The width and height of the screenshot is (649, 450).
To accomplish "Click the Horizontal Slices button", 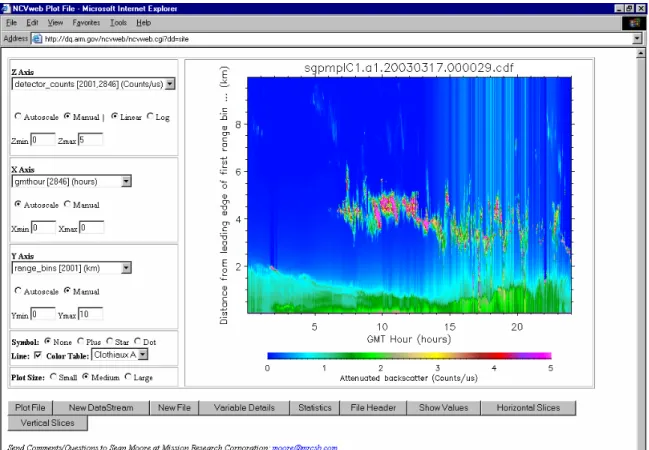I will click(x=528, y=408).
